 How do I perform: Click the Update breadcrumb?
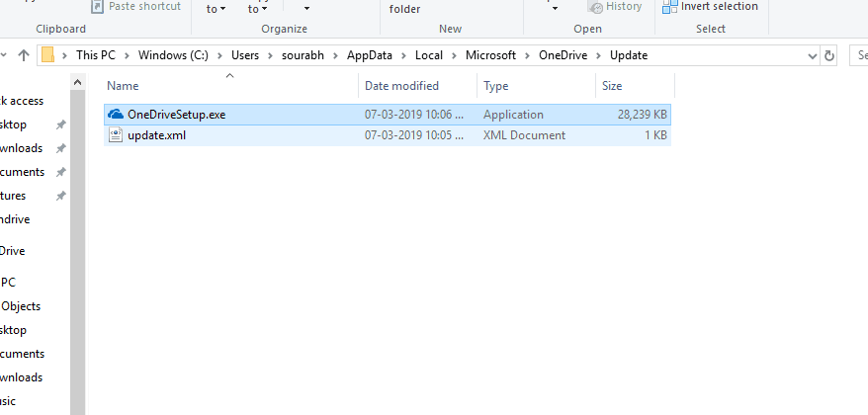click(x=629, y=55)
